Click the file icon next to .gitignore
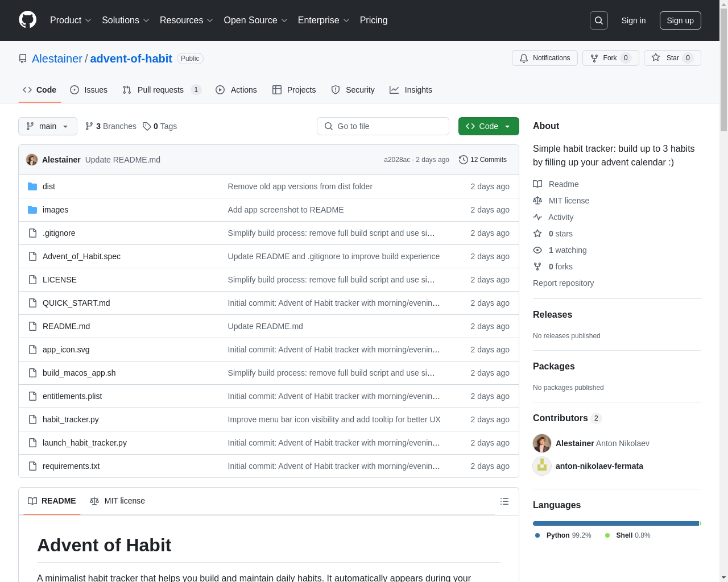The width and height of the screenshot is (728, 582). point(32,233)
